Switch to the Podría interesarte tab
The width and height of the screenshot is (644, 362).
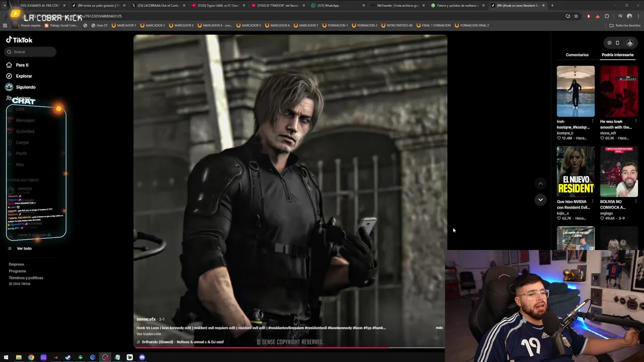click(617, 55)
